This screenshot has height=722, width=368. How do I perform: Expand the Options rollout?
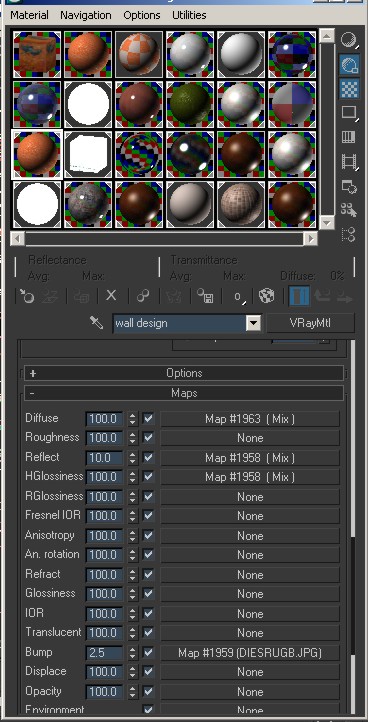tap(184, 373)
